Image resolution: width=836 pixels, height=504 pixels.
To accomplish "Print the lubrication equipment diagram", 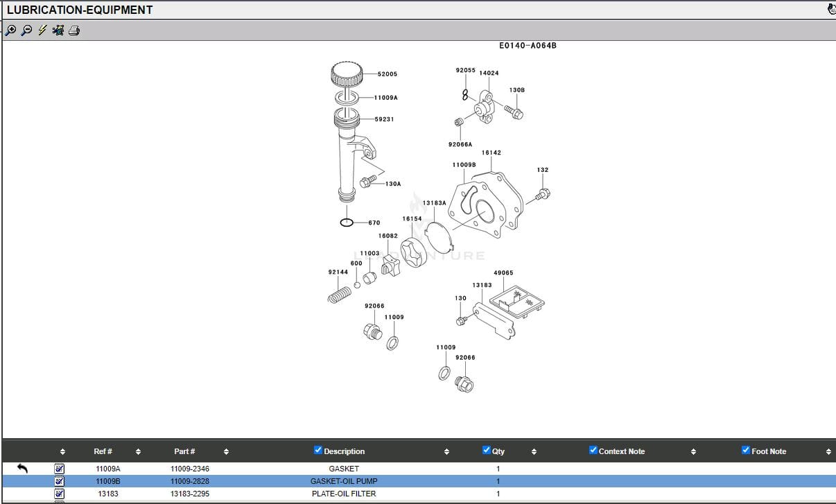I will pyautogui.click(x=74, y=31).
